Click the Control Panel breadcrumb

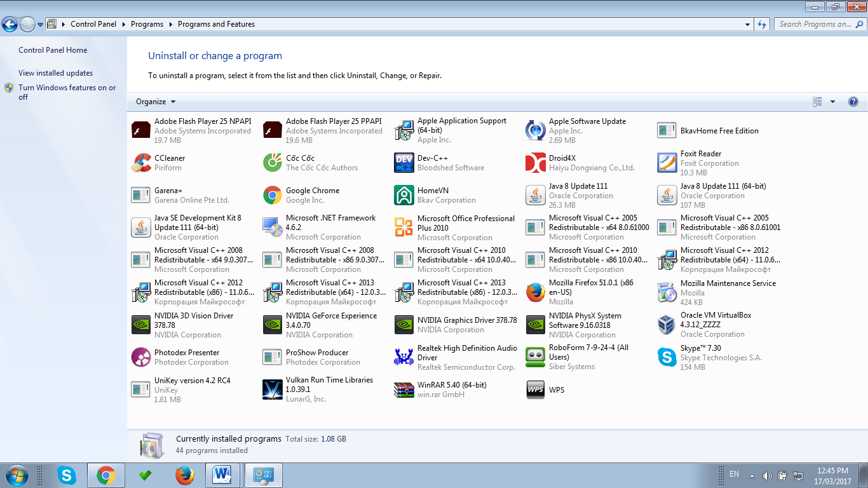[93, 24]
